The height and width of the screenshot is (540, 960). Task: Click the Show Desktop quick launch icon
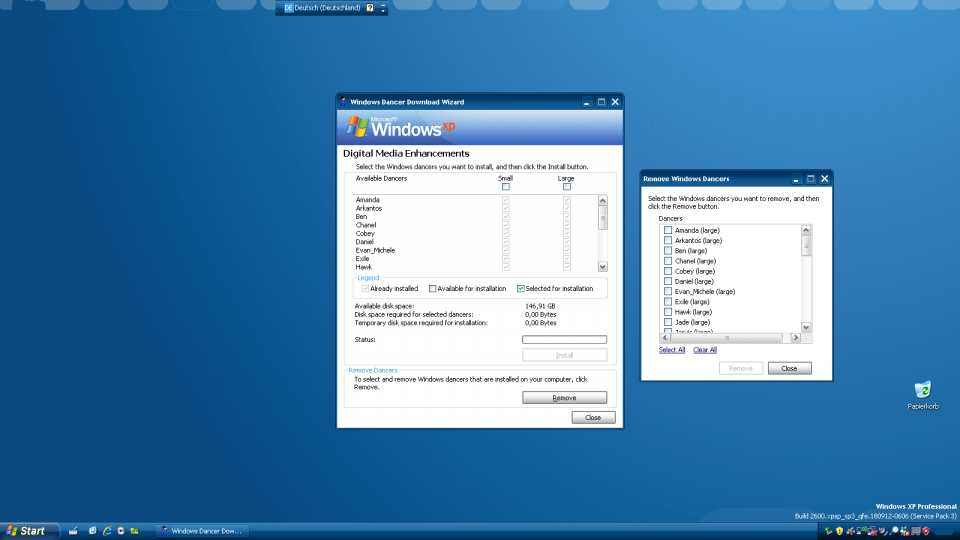[x=73, y=531]
